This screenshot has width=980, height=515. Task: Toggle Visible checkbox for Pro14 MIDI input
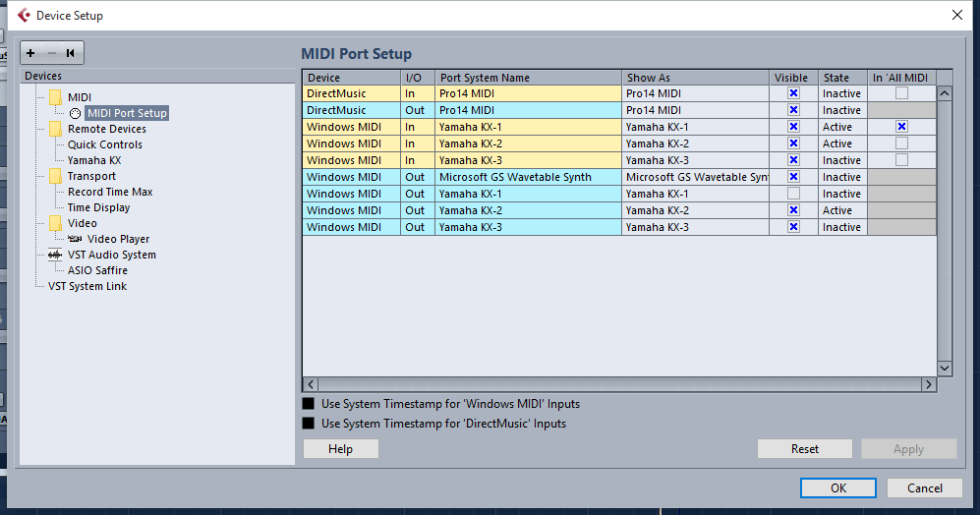(793, 93)
